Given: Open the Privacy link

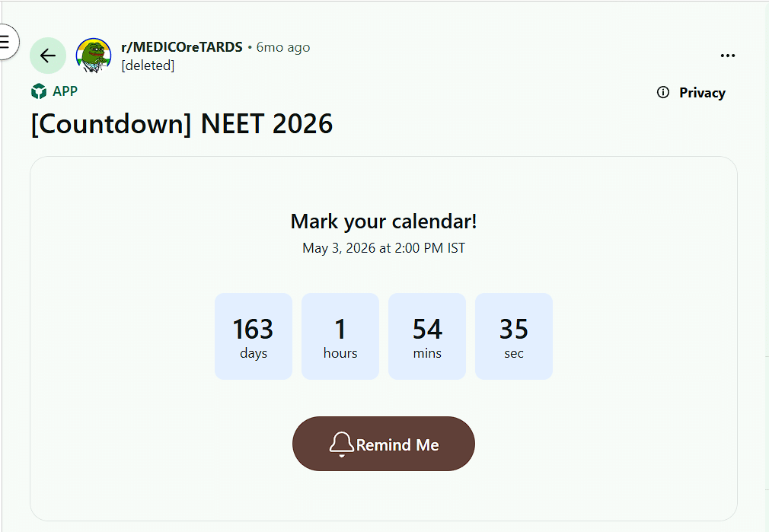Looking at the screenshot, I should [701, 92].
